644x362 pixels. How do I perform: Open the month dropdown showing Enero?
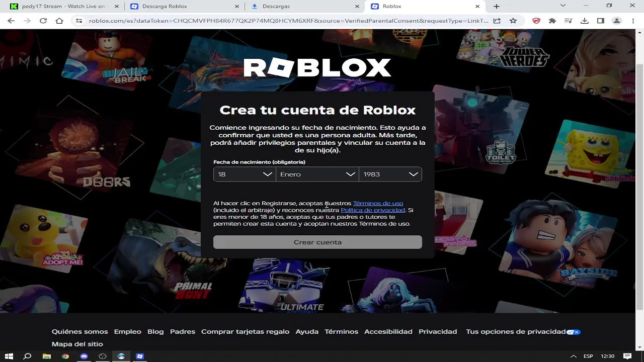(x=317, y=174)
